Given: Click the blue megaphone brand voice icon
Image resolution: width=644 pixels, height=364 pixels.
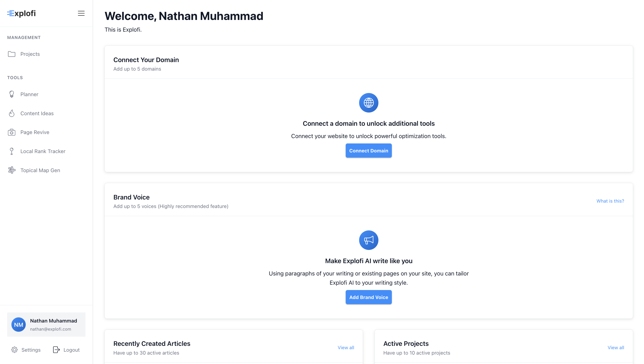Looking at the screenshot, I should [369, 240].
